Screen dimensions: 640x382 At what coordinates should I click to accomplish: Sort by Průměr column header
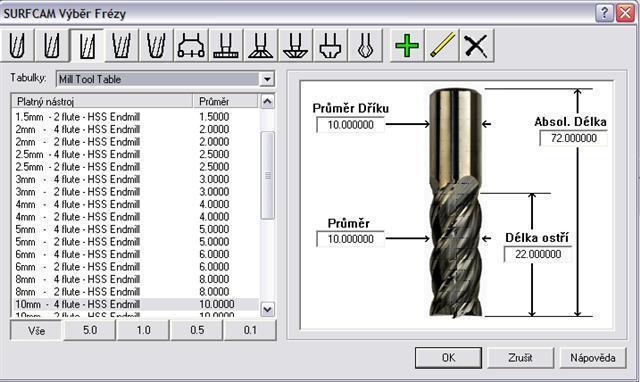pyautogui.click(x=225, y=101)
